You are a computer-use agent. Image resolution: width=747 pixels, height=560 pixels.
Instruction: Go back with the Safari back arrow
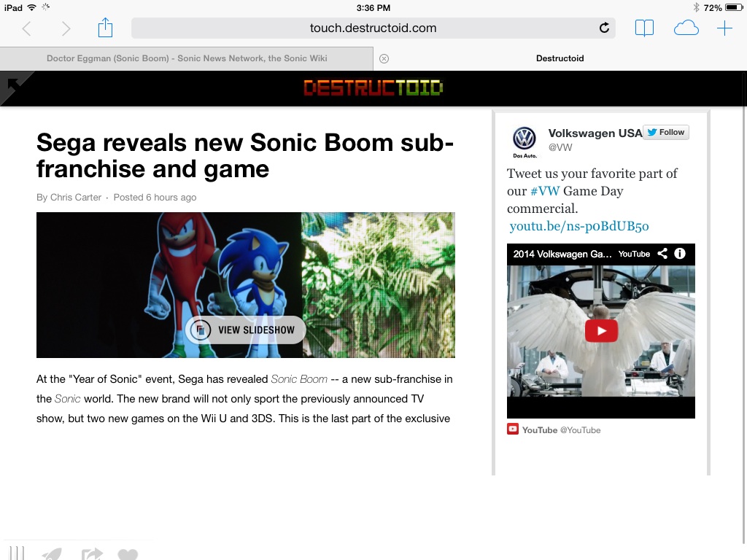(x=27, y=28)
